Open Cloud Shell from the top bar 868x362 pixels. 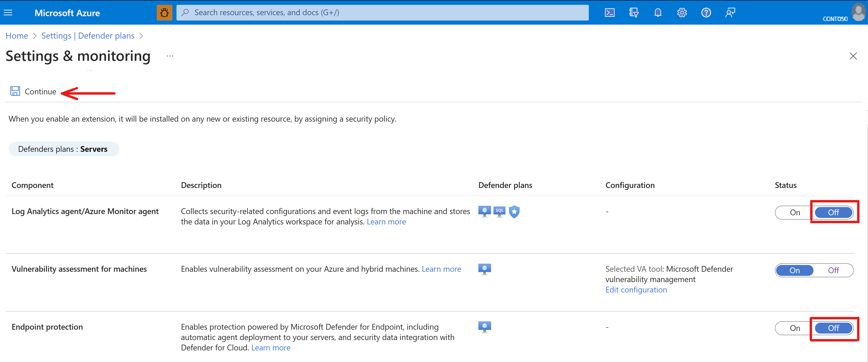pos(610,13)
